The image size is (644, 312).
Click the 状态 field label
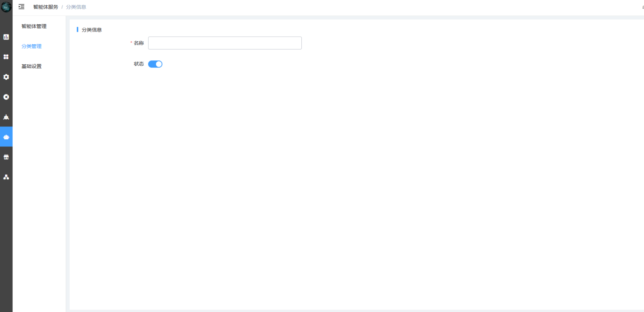[139, 64]
